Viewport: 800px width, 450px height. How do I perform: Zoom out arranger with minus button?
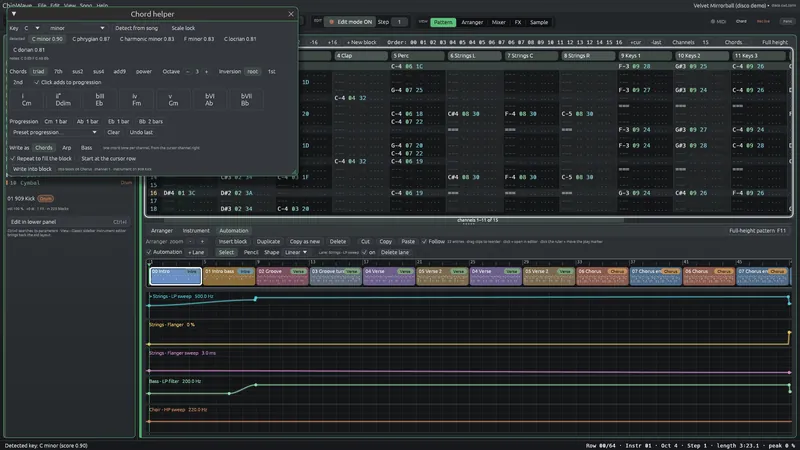pyautogui.click(x=190, y=242)
